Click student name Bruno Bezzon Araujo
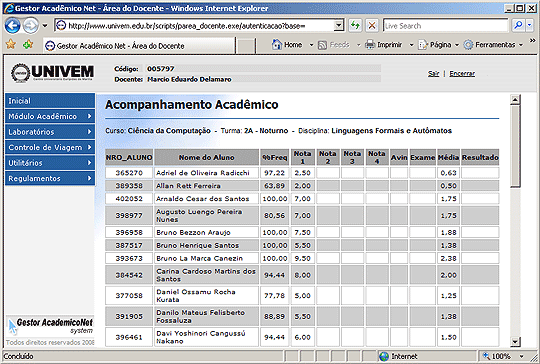This screenshot has height=364, width=540. pyautogui.click(x=193, y=232)
